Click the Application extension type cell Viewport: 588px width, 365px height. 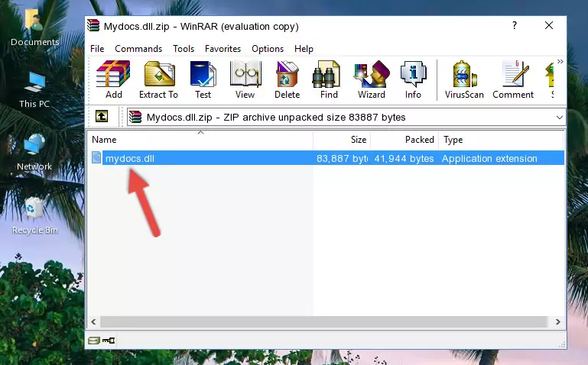[489, 158]
